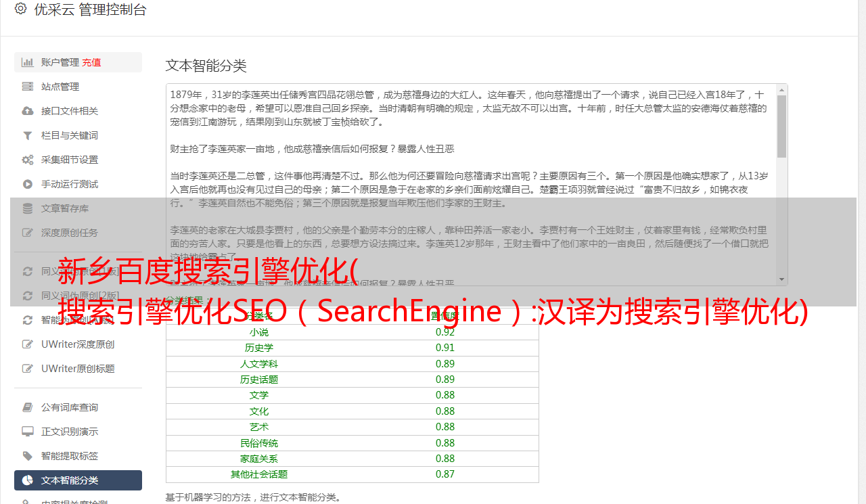Click the confidence value in the 艺术 row
Image resolution: width=866 pixels, height=504 pixels.
click(445, 427)
